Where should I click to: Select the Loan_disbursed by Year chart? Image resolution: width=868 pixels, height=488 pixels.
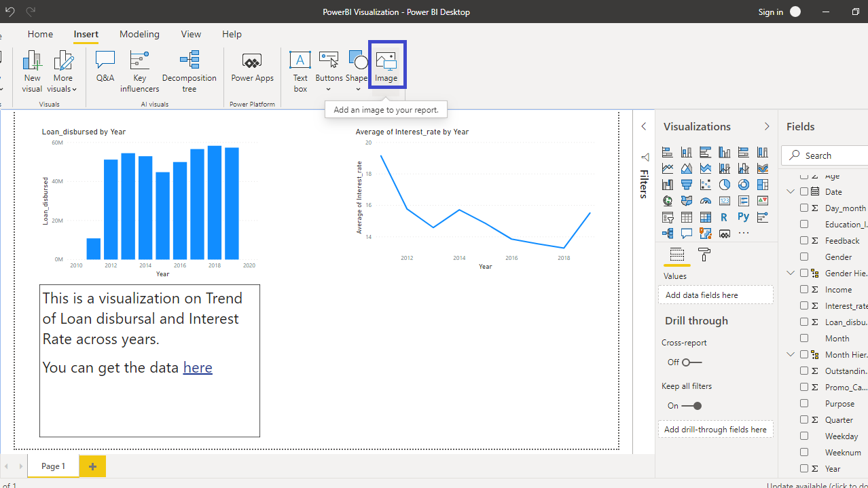click(149, 202)
